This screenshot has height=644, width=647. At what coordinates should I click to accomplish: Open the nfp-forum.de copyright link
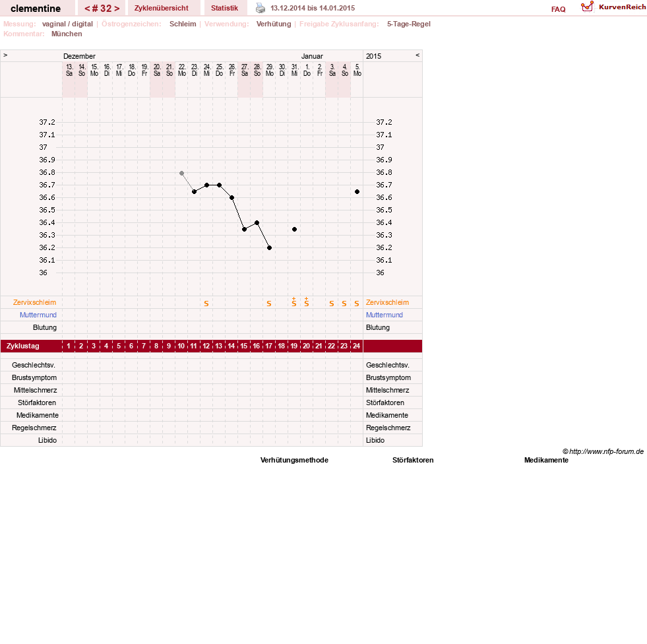click(x=603, y=451)
